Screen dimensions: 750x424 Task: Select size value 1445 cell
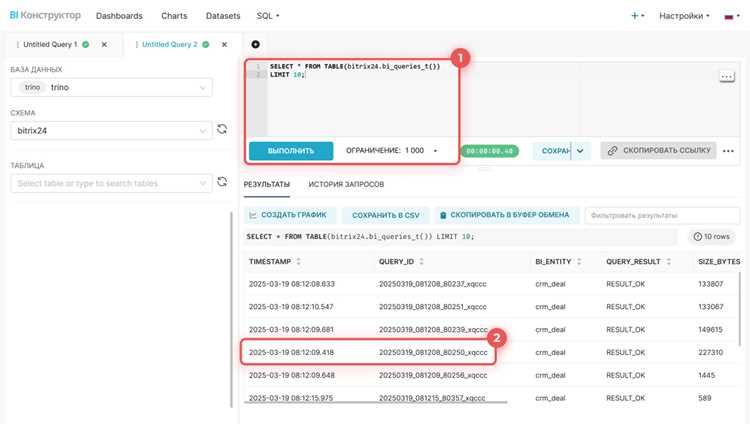click(706, 375)
